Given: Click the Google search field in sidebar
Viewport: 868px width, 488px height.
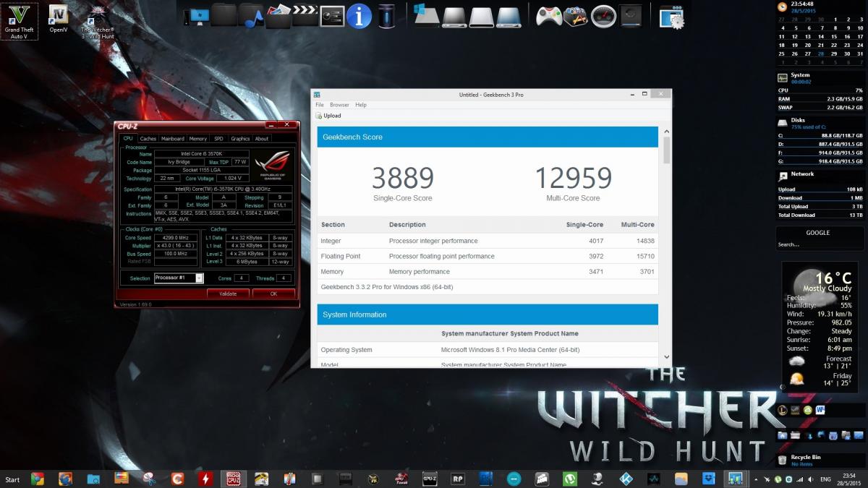Looking at the screenshot, I should [x=818, y=244].
